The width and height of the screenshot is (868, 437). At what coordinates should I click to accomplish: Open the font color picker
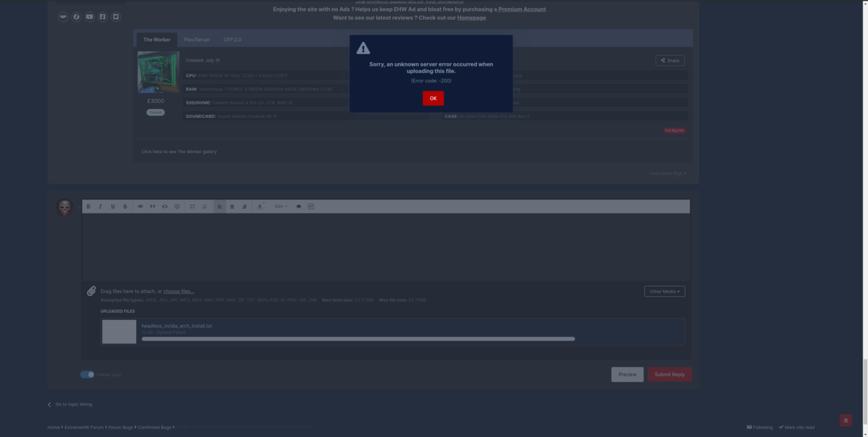[260, 207]
